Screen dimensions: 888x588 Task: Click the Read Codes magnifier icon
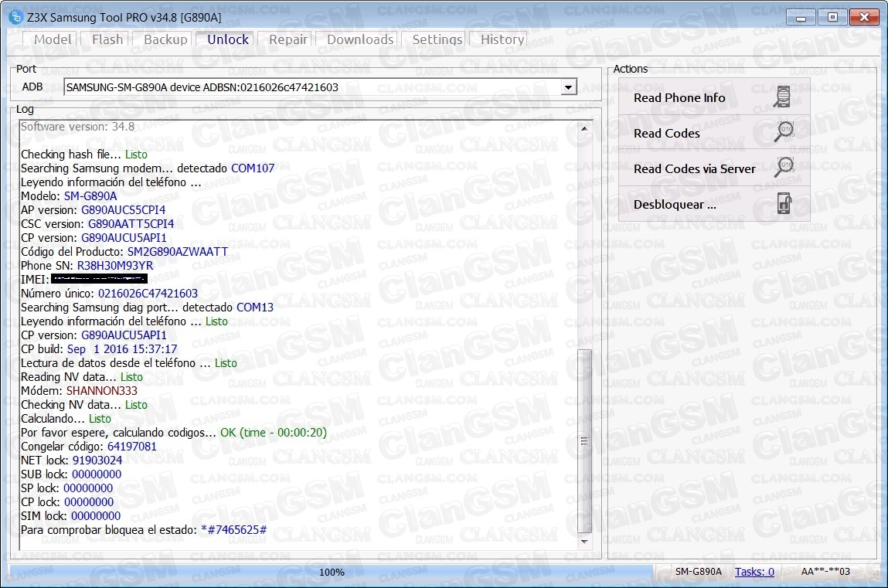[x=784, y=132]
